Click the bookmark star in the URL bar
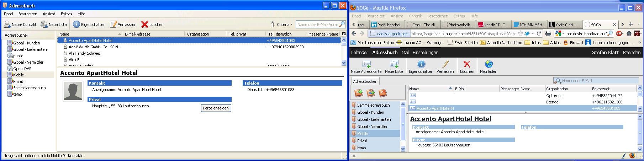Screen dimensions: 644x161 click(x=520, y=33)
